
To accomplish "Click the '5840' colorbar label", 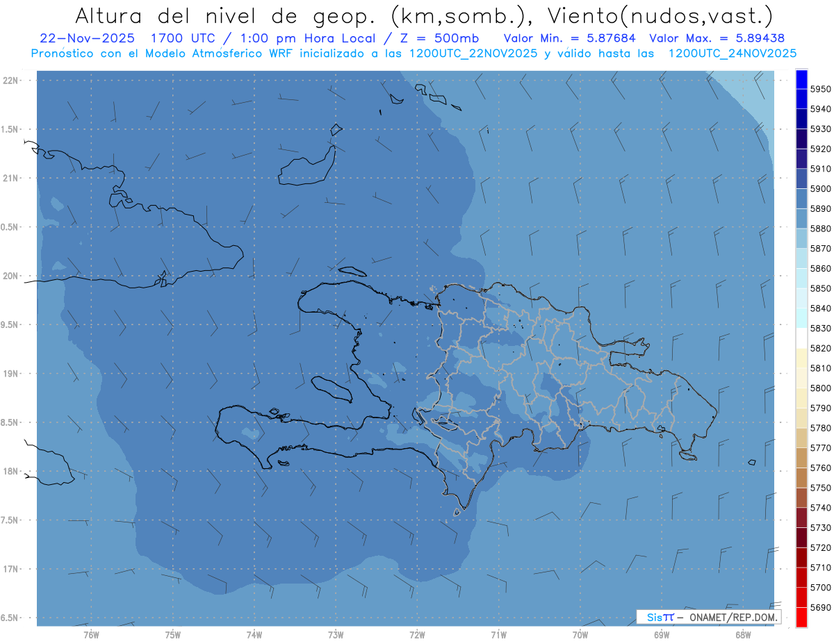I will [820, 308].
